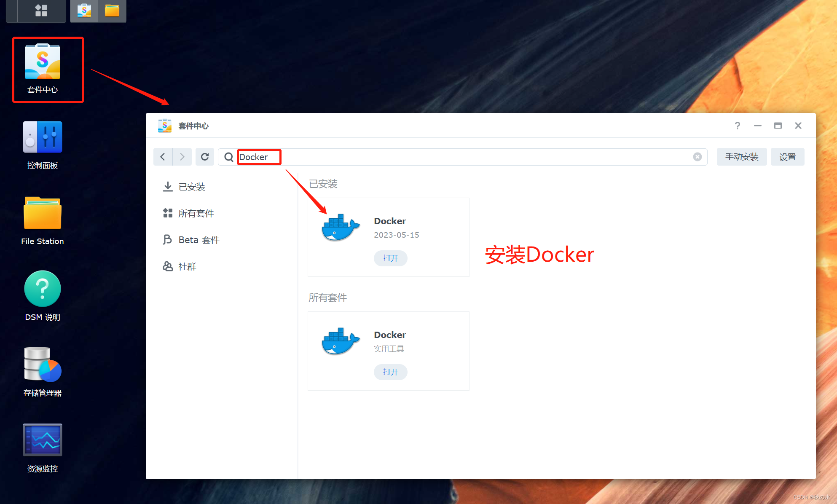Open 资源监控 desktop icon
This screenshot has height=504, width=837.
[43, 441]
